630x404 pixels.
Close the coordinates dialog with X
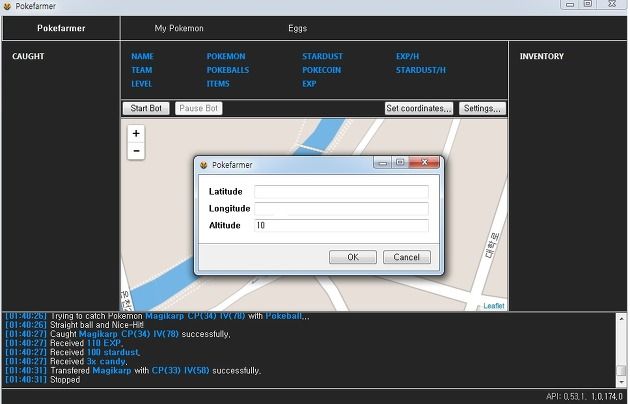click(x=424, y=162)
